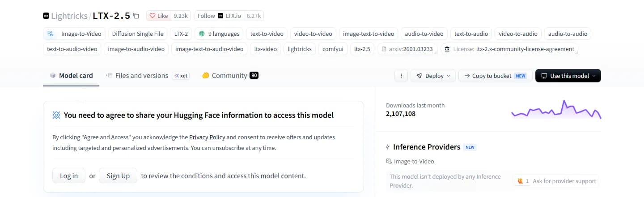Click the monitor icon in Use this model

[544, 76]
